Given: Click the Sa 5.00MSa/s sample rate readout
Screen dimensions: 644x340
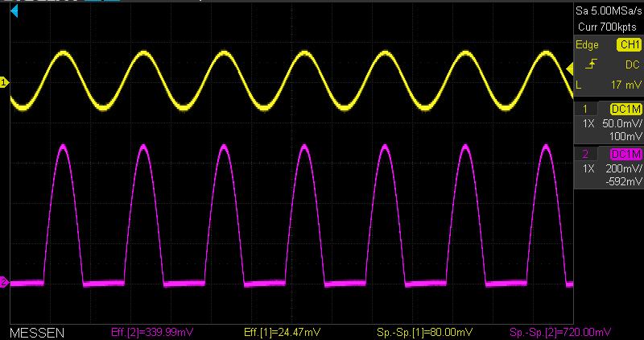Looking at the screenshot, I should pyautogui.click(x=609, y=11).
